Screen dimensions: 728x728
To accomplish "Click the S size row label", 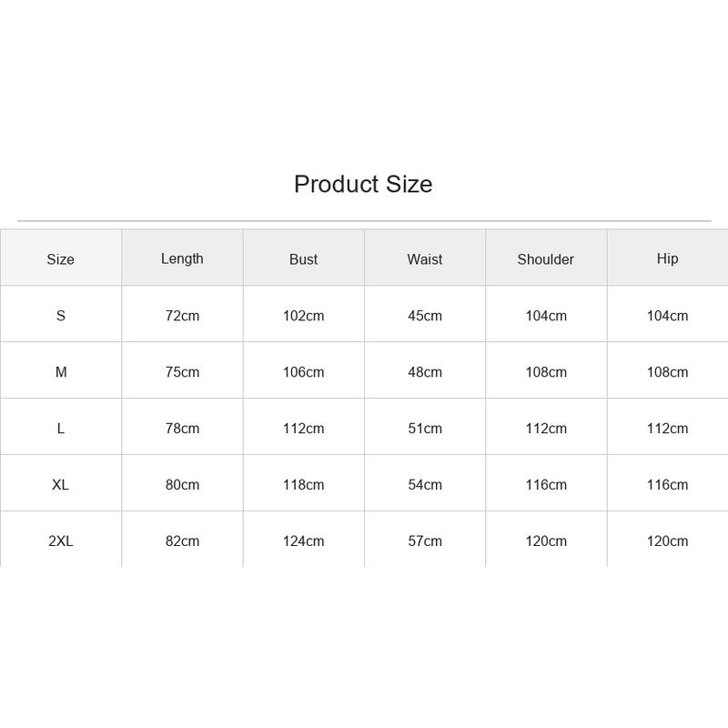I will [x=61, y=316].
